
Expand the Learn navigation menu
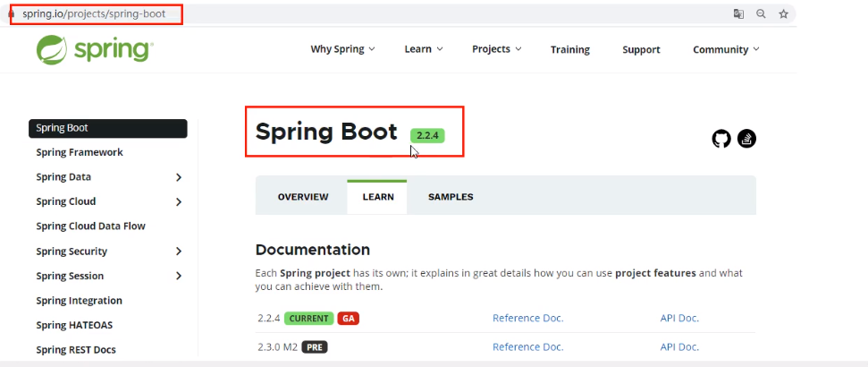pos(424,49)
